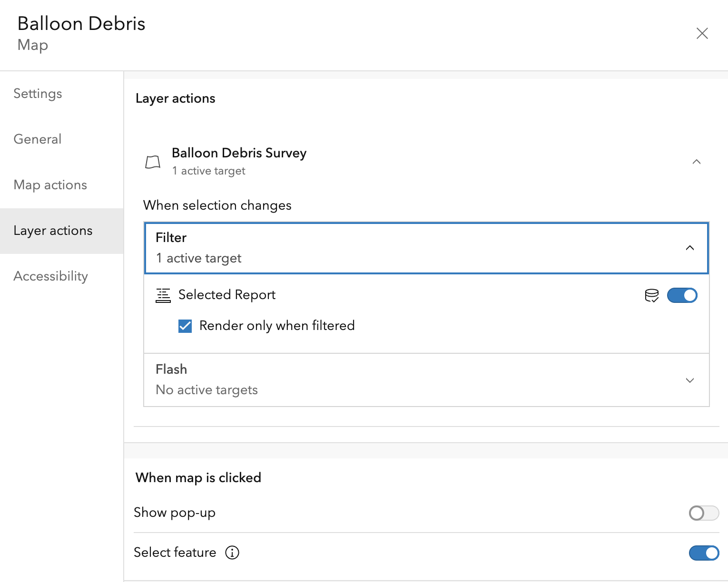
Task: Close the Balloon Debris settings panel
Action: 702,33
